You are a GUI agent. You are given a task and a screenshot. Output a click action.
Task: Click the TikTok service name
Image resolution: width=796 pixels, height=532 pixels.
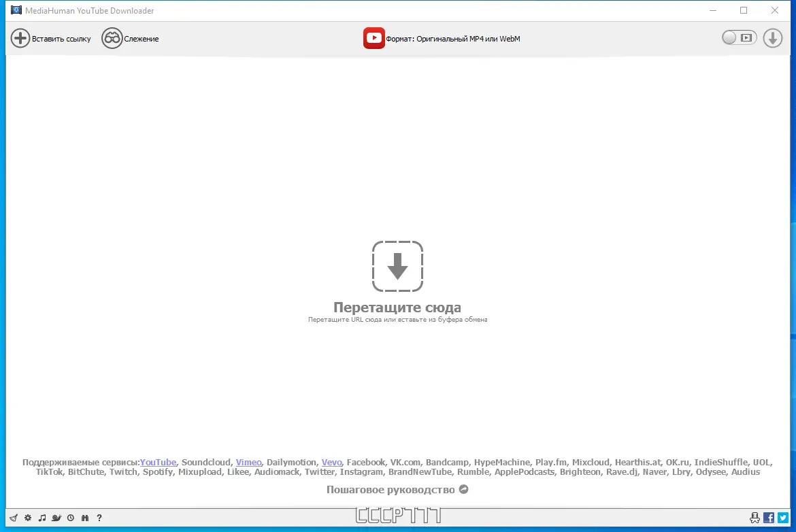(49, 472)
